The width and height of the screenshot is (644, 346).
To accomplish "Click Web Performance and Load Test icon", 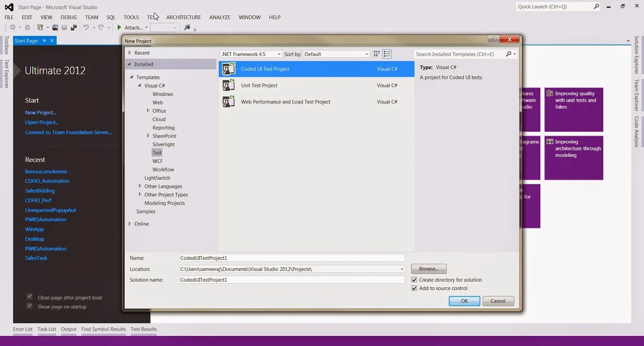I will pyautogui.click(x=229, y=102).
